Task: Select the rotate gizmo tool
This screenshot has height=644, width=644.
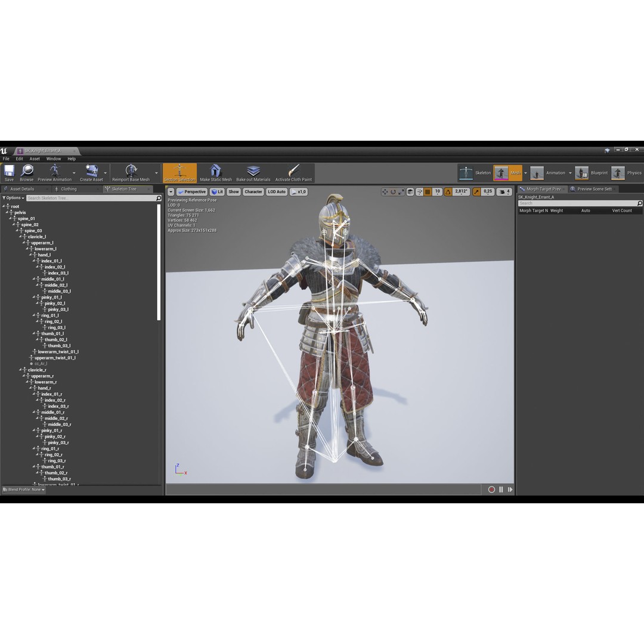Action: [393, 192]
